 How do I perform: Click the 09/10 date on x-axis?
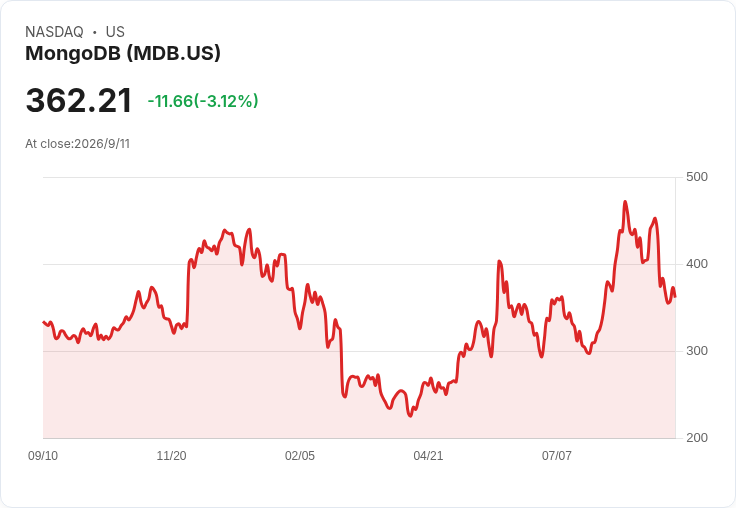[43, 455]
